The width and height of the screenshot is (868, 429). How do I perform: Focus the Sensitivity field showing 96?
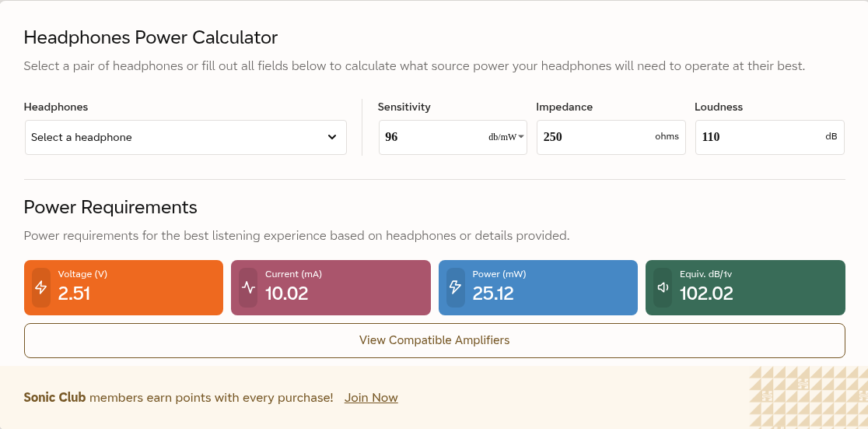432,137
